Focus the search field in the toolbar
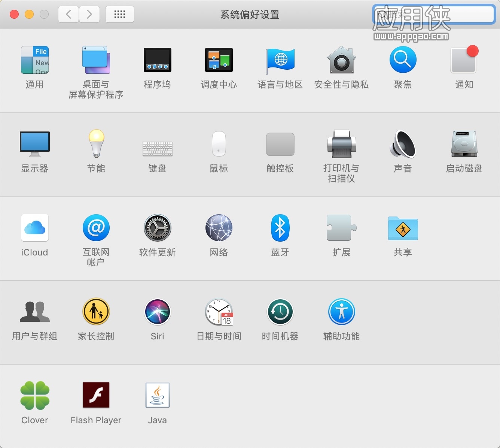500x448 pixels. pyautogui.click(x=434, y=15)
